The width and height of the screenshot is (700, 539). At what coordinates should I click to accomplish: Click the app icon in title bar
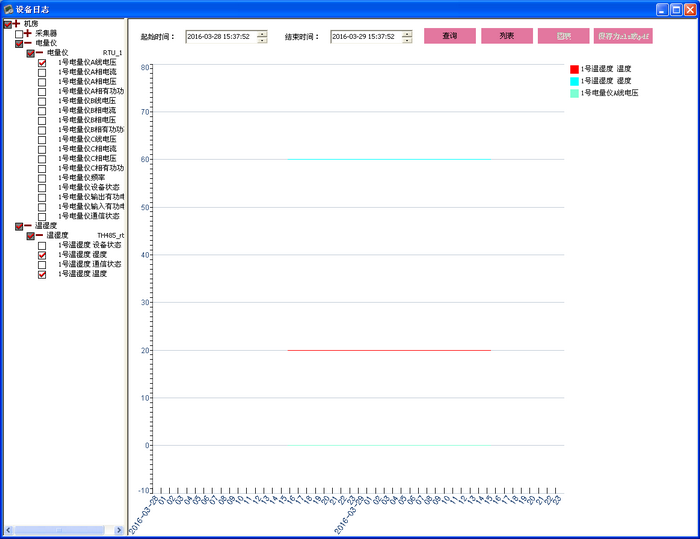[8, 8]
